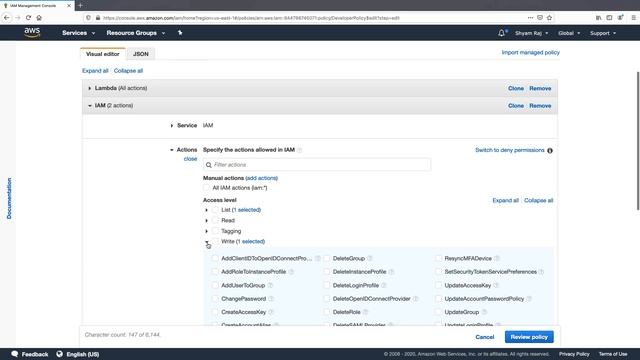
Task: Click the AWS logo home icon
Action: (x=32, y=33)
